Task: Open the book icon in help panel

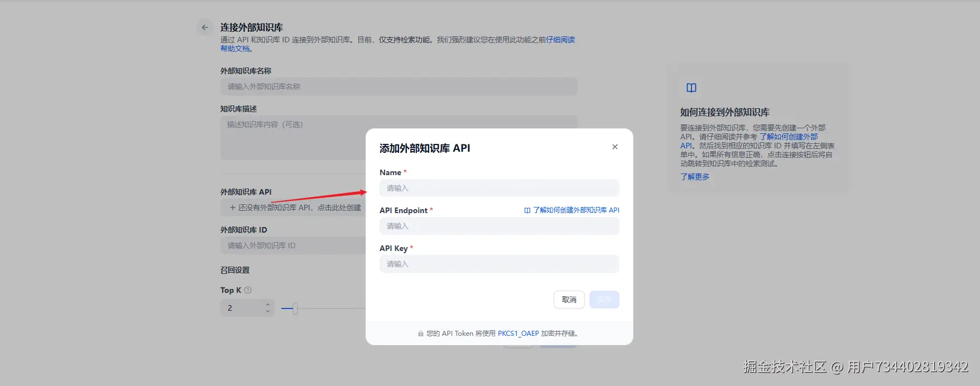Action: [x=691, y=88]
